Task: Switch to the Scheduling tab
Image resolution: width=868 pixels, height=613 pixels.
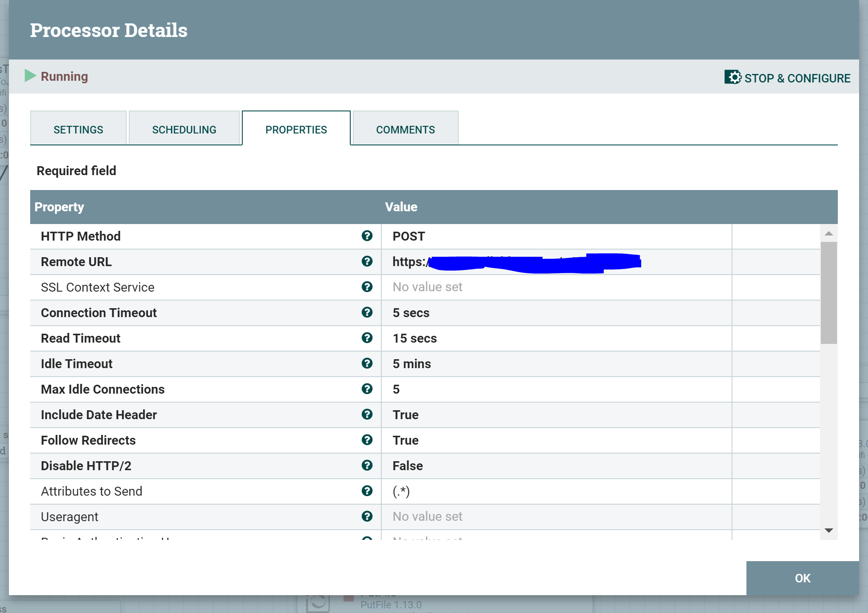Action: pos(184,129)
